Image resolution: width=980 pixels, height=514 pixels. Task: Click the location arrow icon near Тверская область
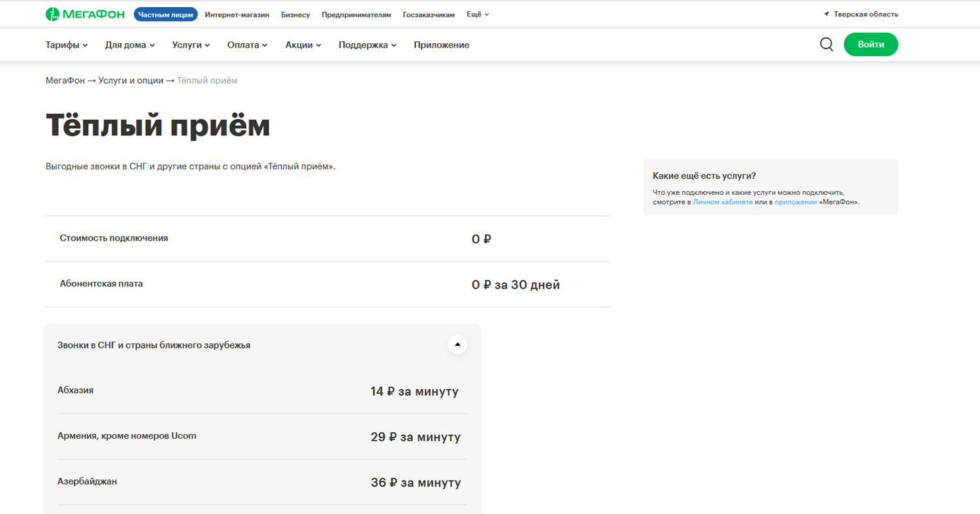coord(826,14)
